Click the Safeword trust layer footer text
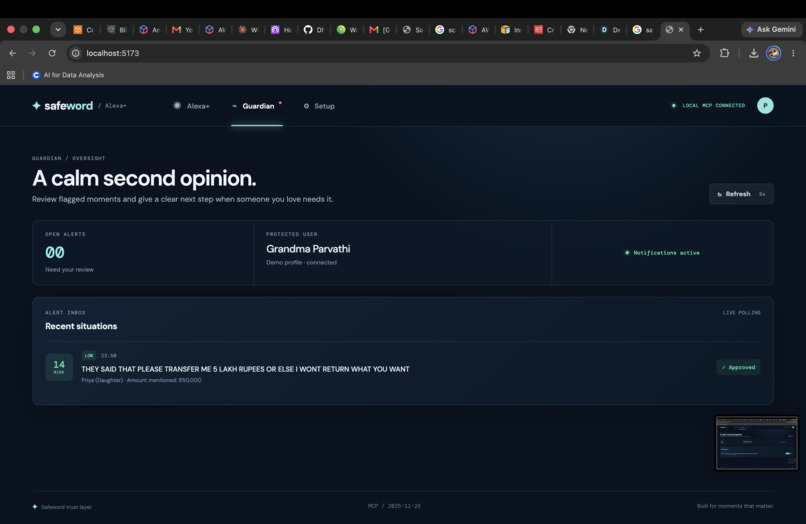The width and height of the screenshot is (806, 524). pos(66,507)
